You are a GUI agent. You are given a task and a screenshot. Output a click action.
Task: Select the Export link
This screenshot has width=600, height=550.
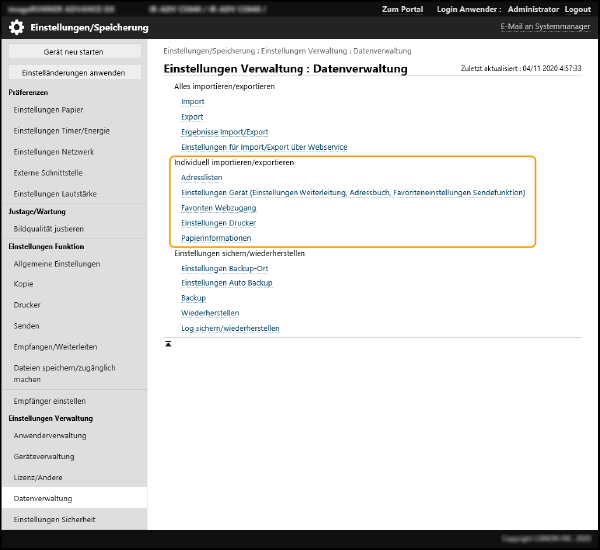pos(192,117)
